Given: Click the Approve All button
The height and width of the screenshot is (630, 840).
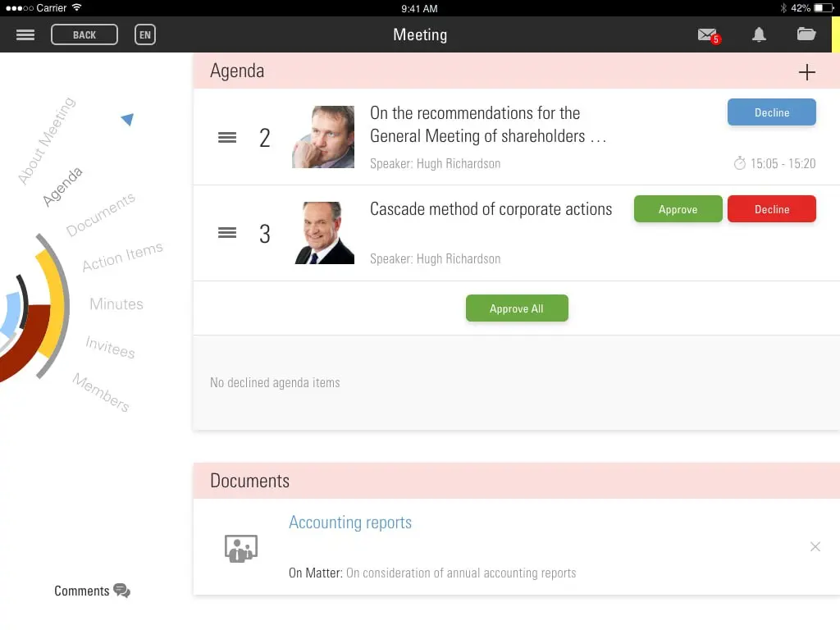Looking at the screenshot, I should tap(517, 308).
